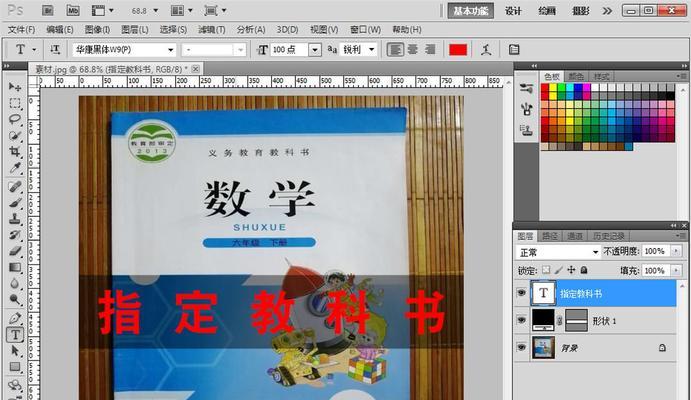Image resolution: width=691 pixels, height=400 pixels.
Task: Click the red text color swatch
Action: click(458, 50)
